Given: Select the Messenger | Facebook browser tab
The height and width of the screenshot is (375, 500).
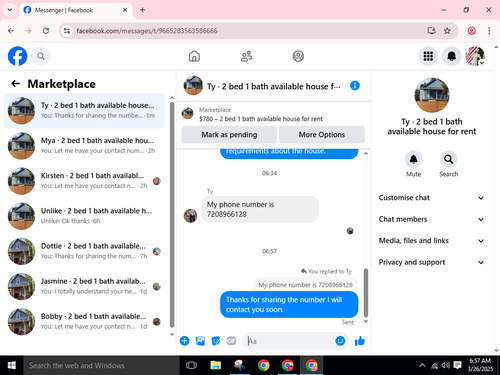Looking at the screenshot, I should (x=76, y=10).
